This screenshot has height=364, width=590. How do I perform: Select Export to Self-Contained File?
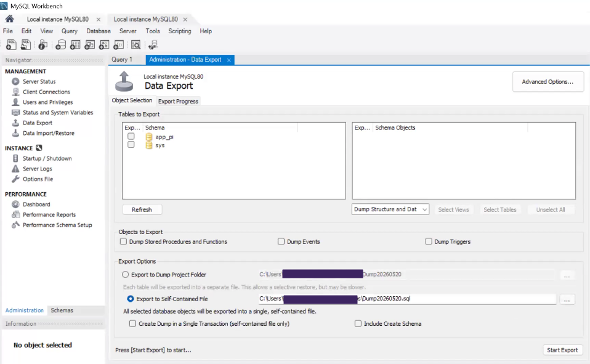click(131, 299)
